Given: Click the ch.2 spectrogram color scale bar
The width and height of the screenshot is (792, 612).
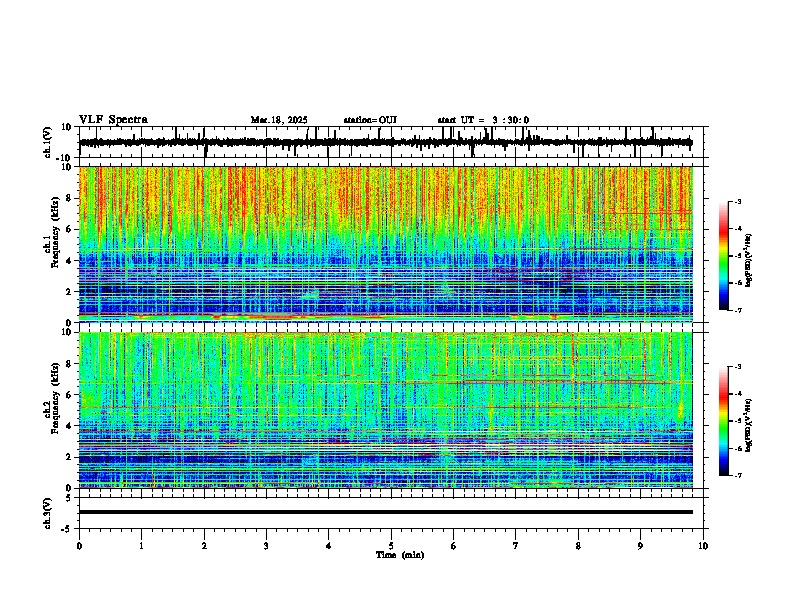Looking at the screenshot, I should click(x=724, y=421).
